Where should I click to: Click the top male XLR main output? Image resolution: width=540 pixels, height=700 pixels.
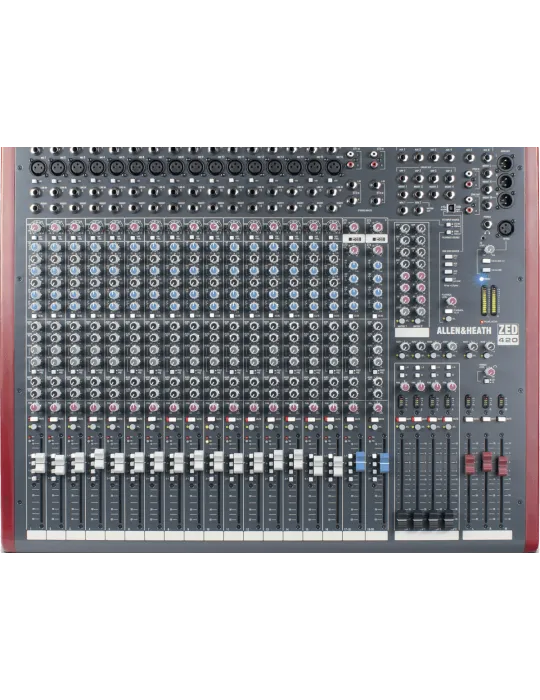pyautogui.click(x=506, y=164)
